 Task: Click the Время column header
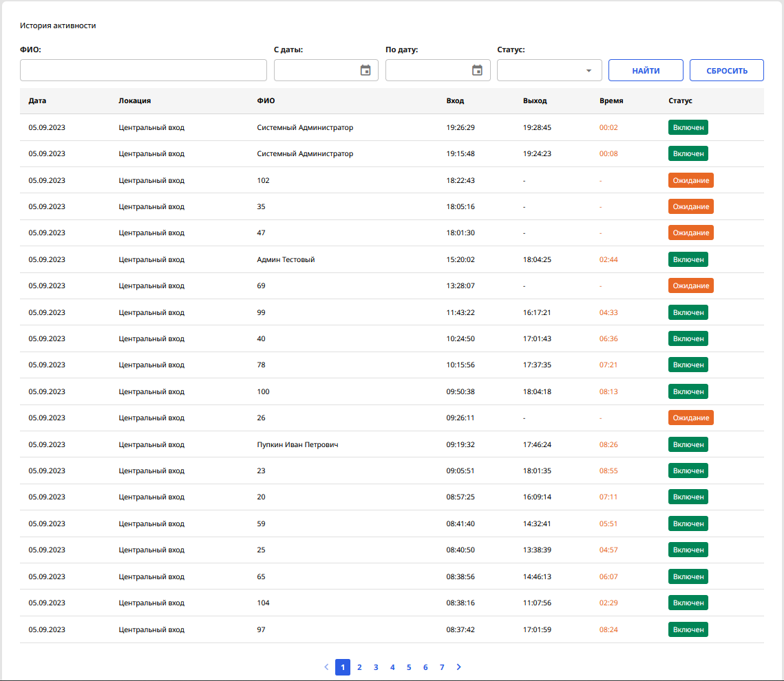pos(611,100)
